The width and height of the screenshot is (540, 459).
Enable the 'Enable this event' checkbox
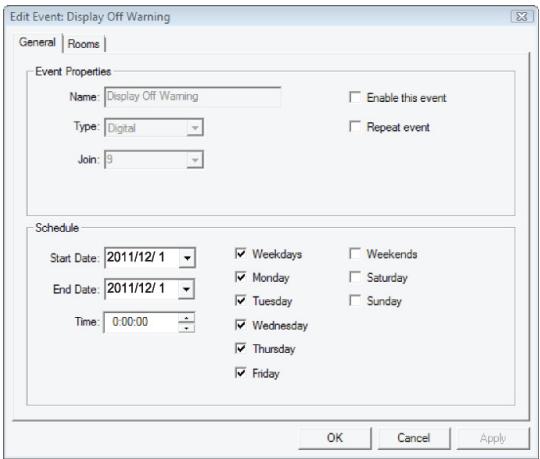coord(355,97)
